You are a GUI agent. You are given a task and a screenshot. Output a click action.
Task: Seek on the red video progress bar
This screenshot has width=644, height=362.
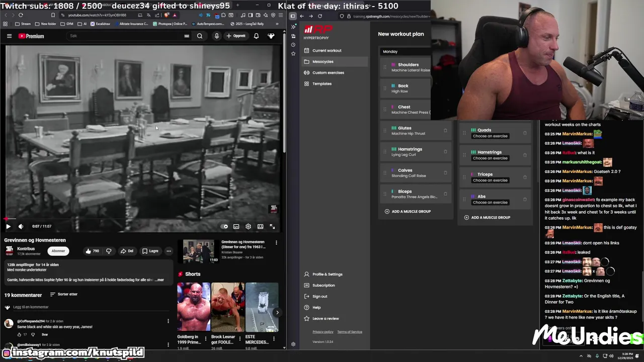pos(142,219)
